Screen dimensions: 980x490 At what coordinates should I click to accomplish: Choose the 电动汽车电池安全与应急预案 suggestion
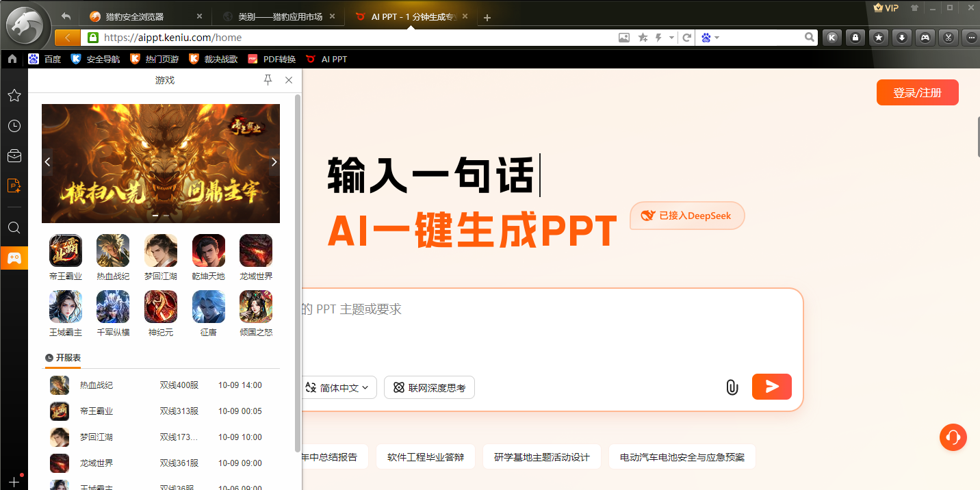[682, 457]
